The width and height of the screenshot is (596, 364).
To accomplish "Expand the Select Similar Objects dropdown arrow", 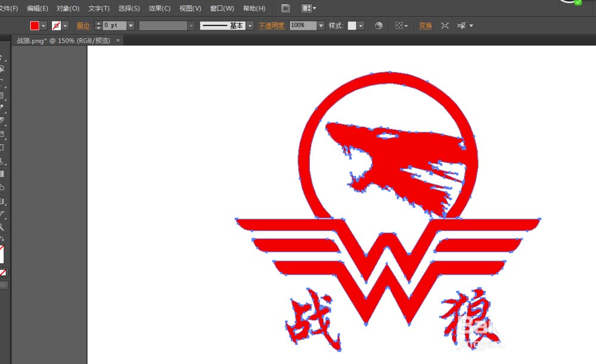I will coord(471,26).
